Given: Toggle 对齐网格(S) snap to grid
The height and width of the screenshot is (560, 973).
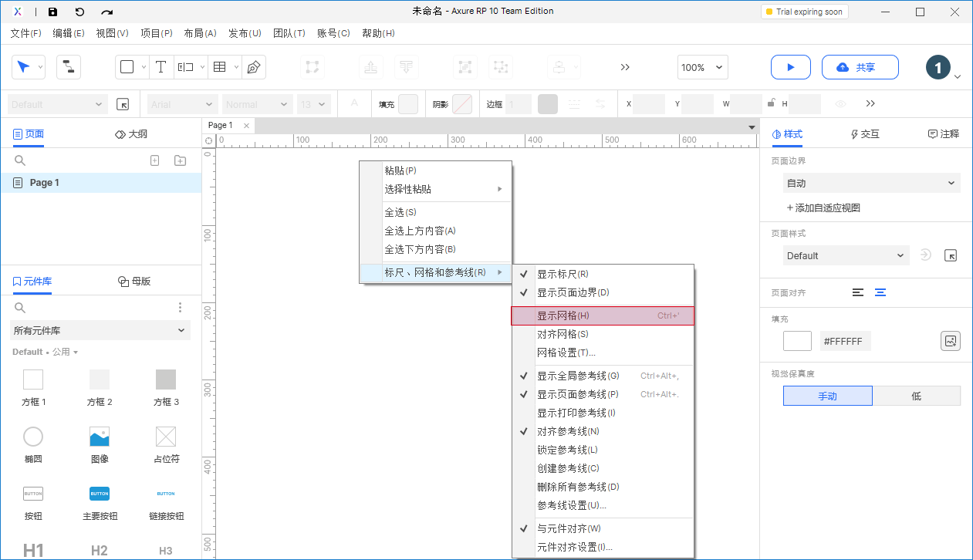Looking at the screenshot, I should (x=603, y=334).
